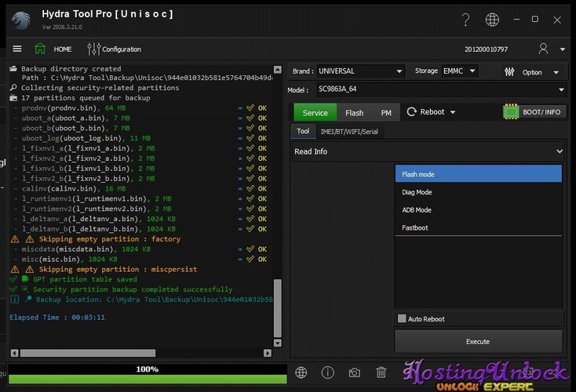Click the info circle icon in bottom bar
Viewport: 576px width, 392px height.
pos(328,372)
